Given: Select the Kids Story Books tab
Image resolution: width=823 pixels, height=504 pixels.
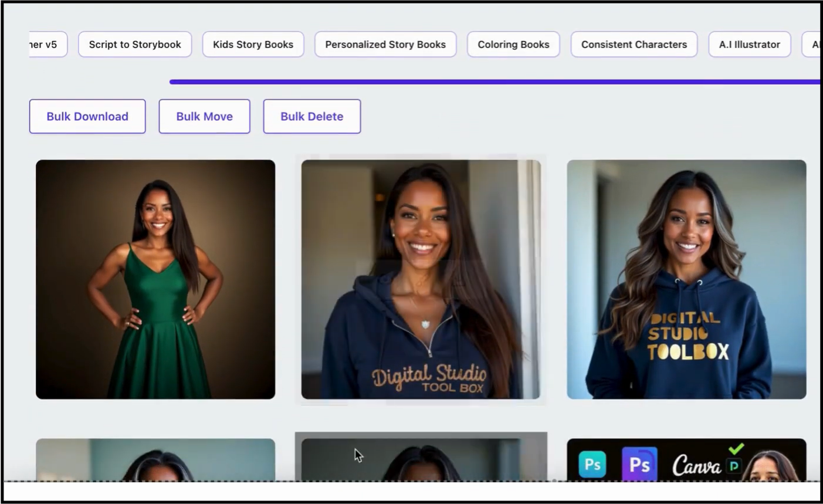Looking at the screenshot, I should pyautogui.click(x=253, y=45).
